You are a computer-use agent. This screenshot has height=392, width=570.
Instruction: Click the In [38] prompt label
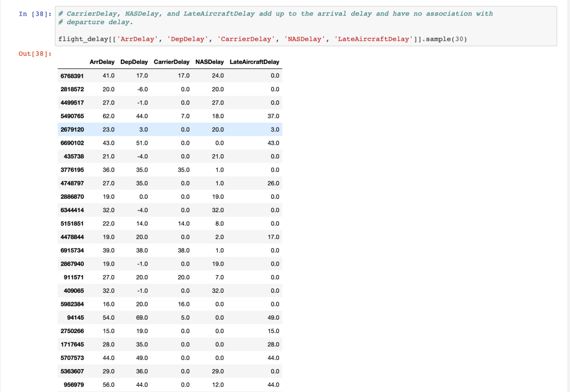[x=35, y=13]
